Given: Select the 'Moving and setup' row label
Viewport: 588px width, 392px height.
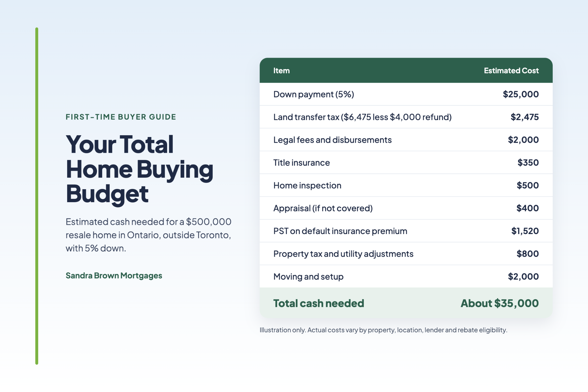Looking at the screenshot, I should point(308,277).
